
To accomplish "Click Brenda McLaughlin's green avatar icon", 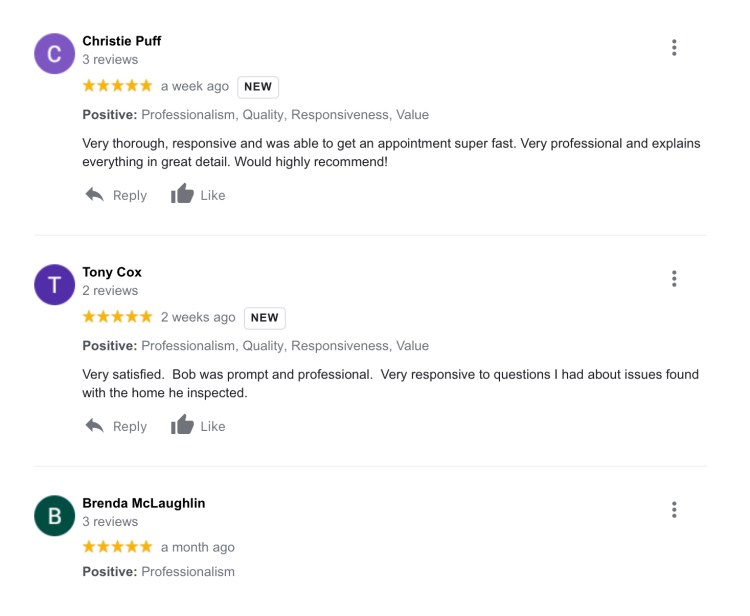I will (x=54, y=516).
